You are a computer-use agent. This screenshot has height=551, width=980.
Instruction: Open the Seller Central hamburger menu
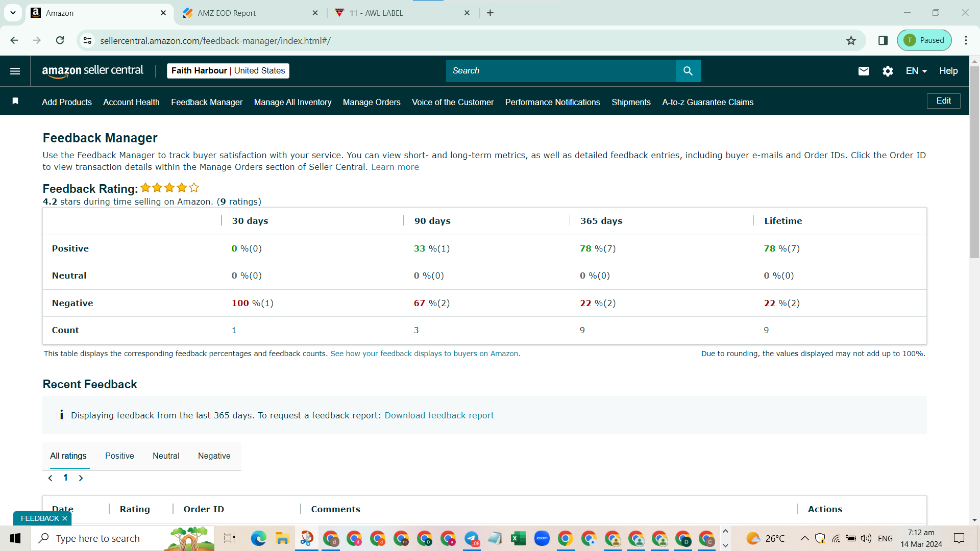point(15,71)
